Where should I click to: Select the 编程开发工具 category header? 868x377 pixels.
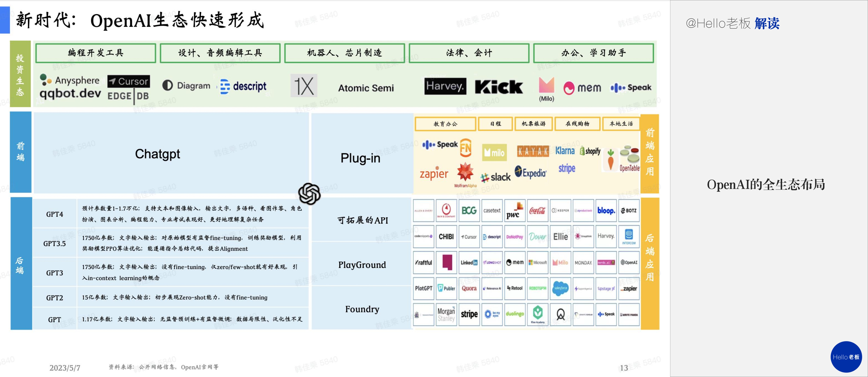coord(96,53)
